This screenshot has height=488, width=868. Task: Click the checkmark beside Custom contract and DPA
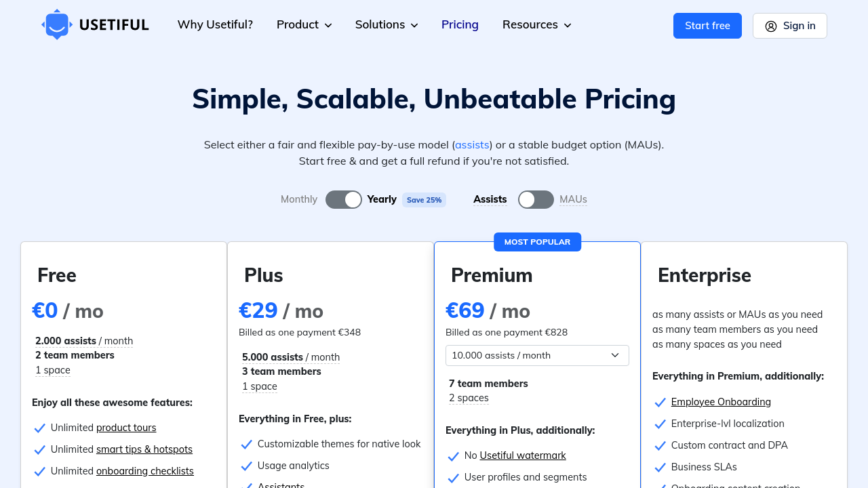(x=660, y=446)
